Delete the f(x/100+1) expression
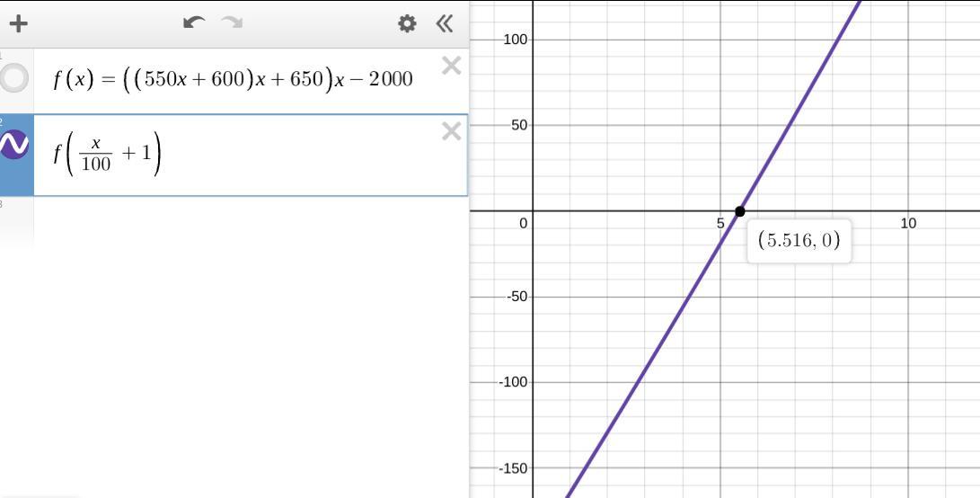The image size is (980, 498). coord(451,130)
